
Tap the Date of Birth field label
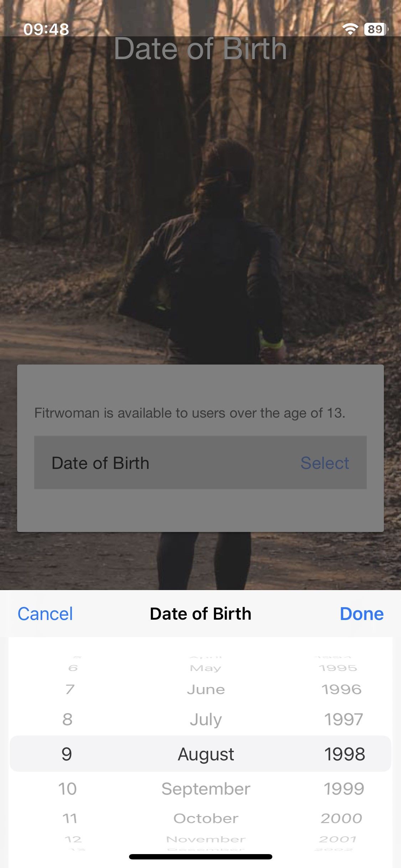tap(101, 463)
